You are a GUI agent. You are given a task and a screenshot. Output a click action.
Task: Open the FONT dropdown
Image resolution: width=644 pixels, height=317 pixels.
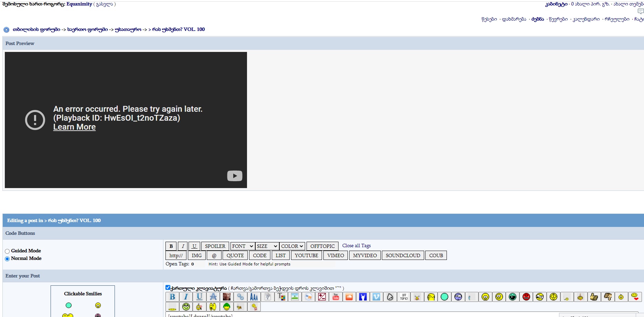tap(243, 246)
